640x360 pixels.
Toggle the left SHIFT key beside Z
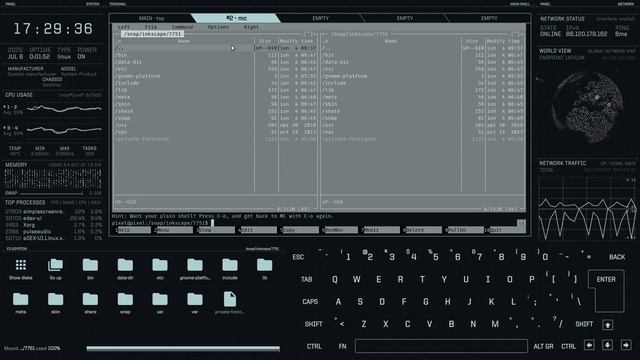313,324
